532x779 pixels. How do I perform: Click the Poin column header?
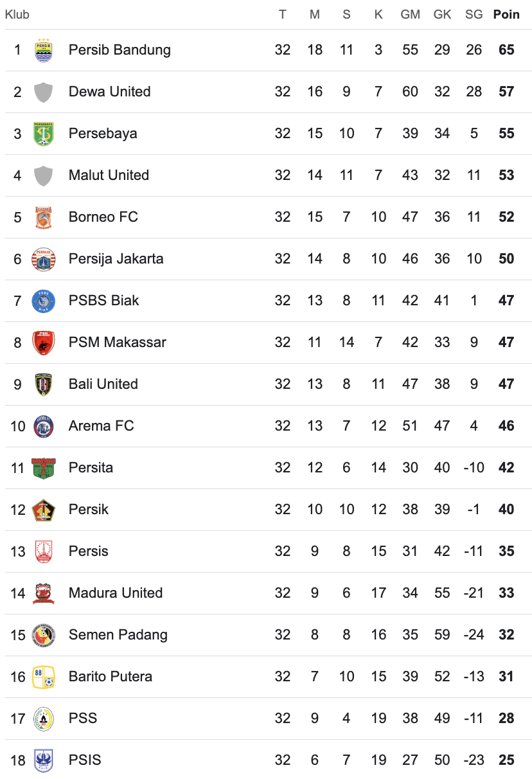point(506,14)
